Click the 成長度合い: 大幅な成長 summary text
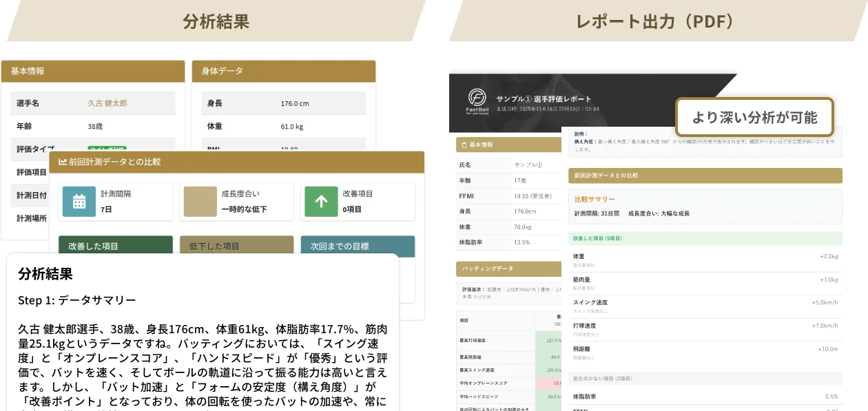Screen dimensions: 868x411 (659, 213)
